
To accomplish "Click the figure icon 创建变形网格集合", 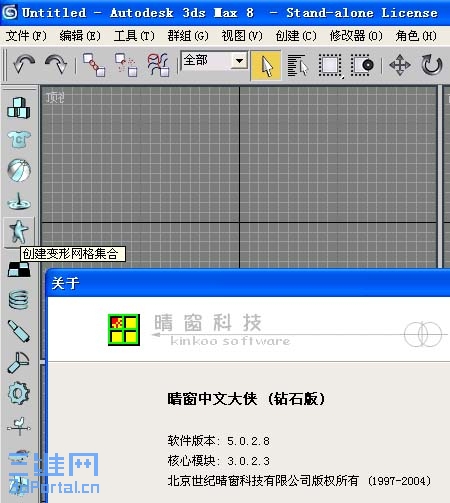I will [19, 232].
